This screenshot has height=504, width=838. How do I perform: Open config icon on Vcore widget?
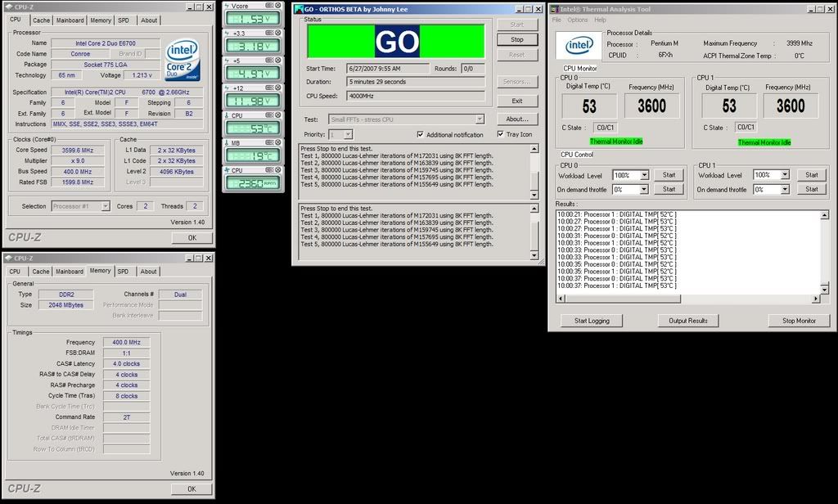tap(269, 6)
